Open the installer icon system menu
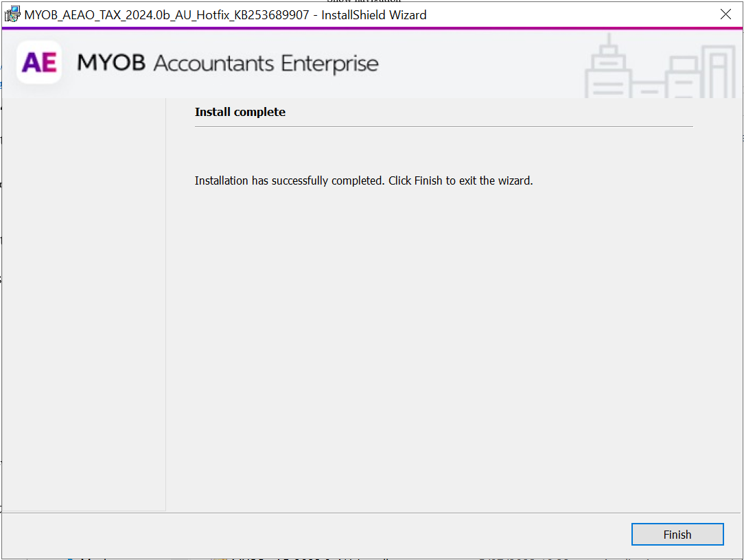Viewport: 744px width, 560px height. click(12, 14)
